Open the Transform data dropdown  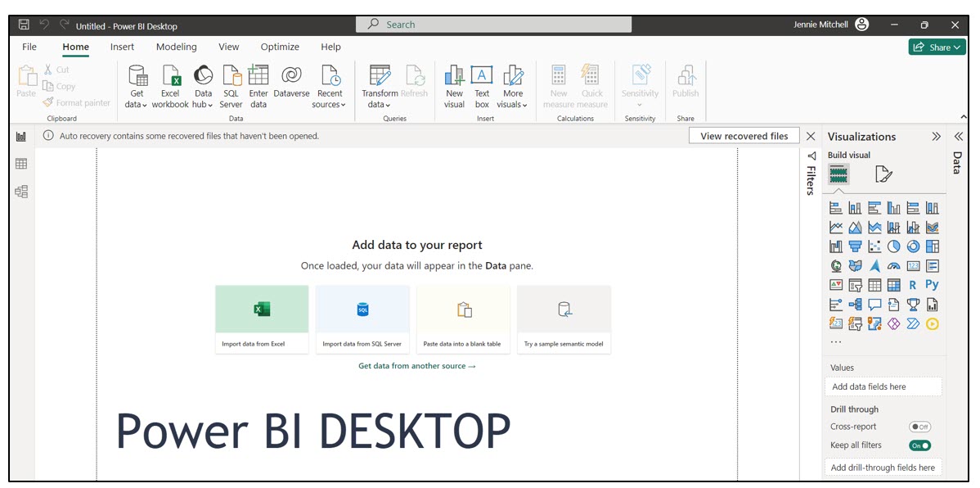380,86
